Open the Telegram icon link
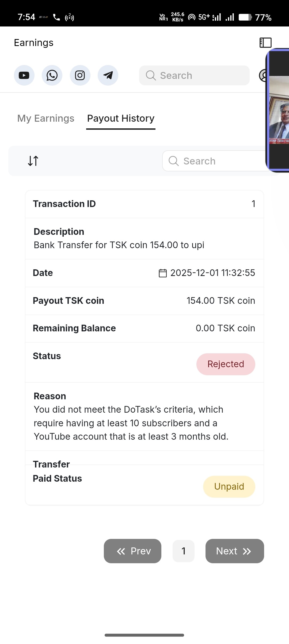The width and height of the screenshot is (289, 644). tap(108, 75)
